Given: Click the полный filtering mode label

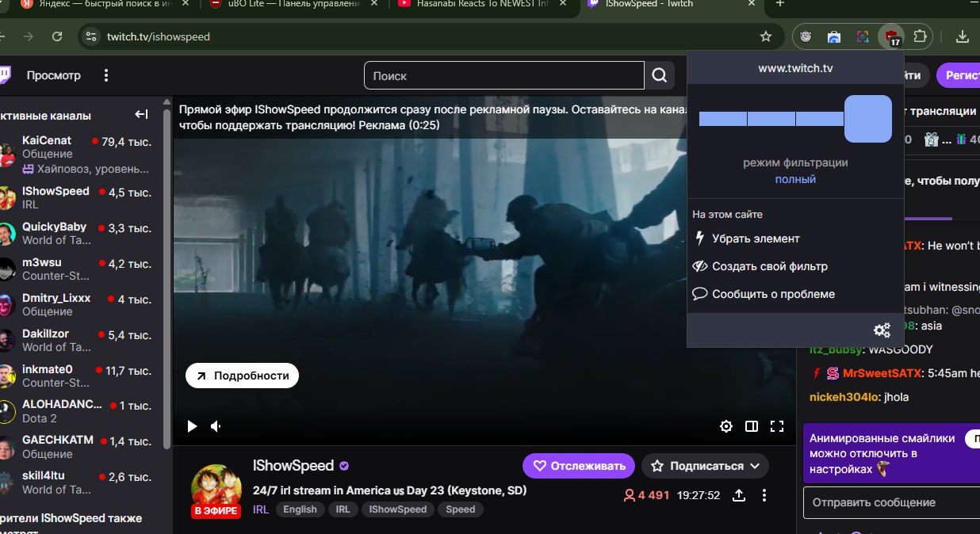Looking at the screenshot, I should click(x=795, y=179).
